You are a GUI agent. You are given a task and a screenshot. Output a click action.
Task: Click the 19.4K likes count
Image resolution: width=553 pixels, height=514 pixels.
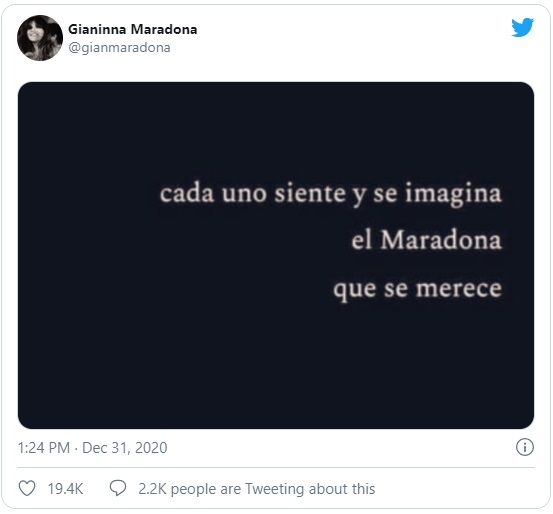point(65,489)
